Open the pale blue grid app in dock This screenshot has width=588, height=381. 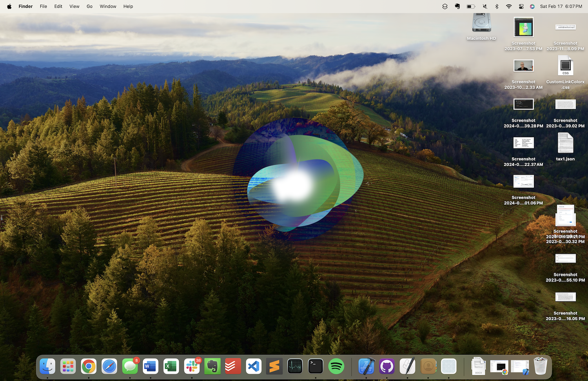[449, 366]
